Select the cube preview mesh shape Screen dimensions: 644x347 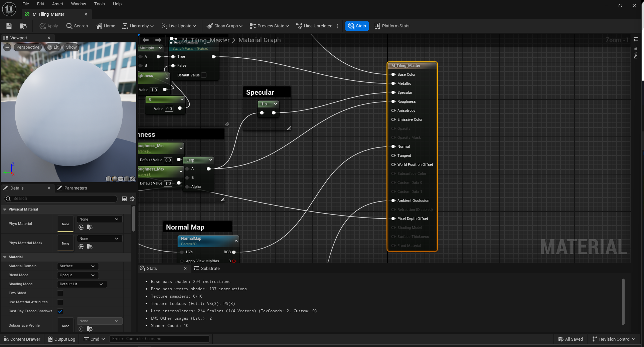[x=126, y=179]
